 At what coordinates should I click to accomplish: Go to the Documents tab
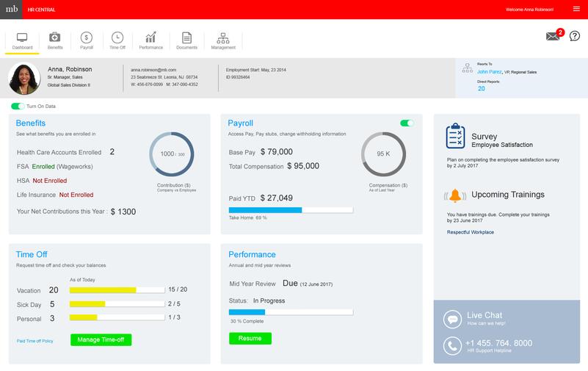tap(186, 40)
